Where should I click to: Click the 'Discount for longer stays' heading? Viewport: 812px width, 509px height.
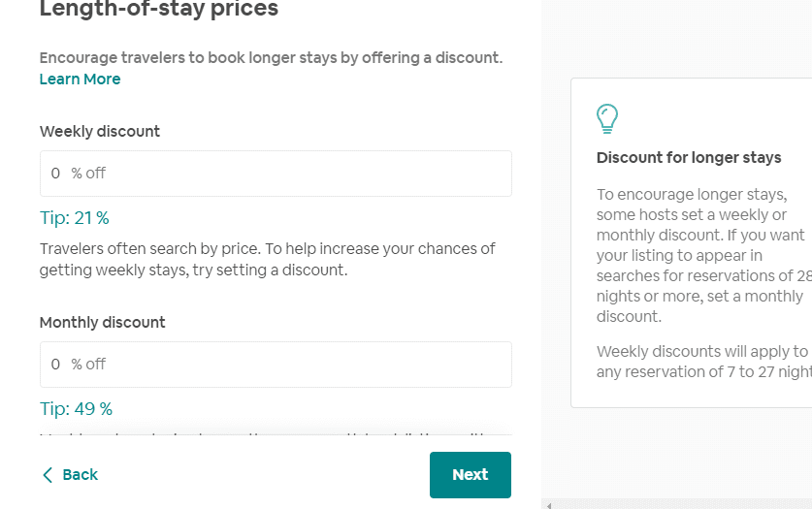point(689,157)
